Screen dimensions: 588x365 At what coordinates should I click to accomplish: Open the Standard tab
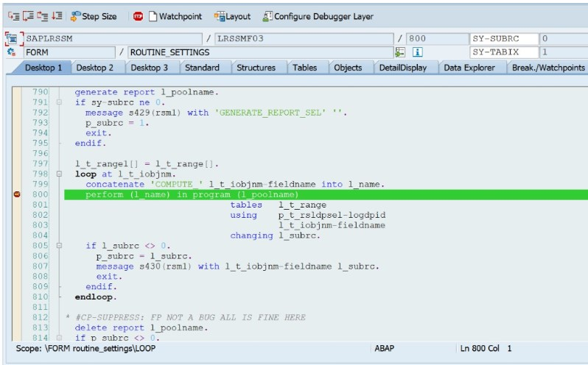[x=202, y=68]
